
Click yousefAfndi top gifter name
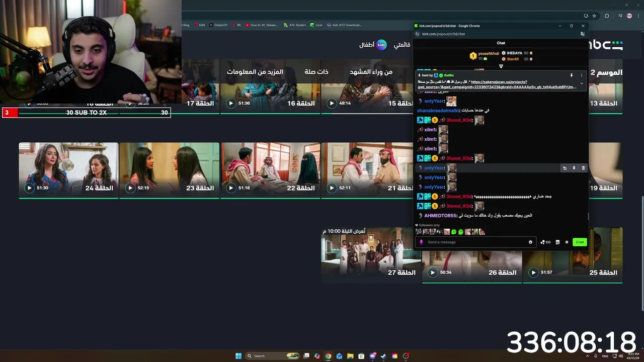[489, 53]
